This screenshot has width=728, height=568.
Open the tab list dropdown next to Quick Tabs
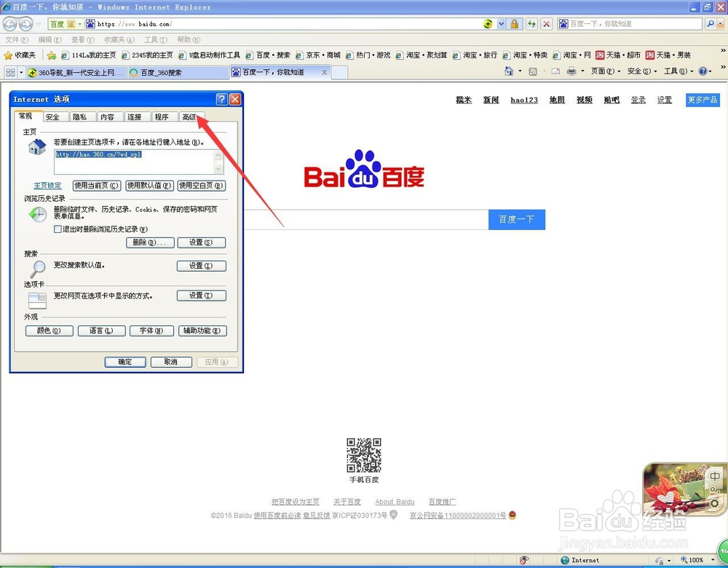click(21, 72)
